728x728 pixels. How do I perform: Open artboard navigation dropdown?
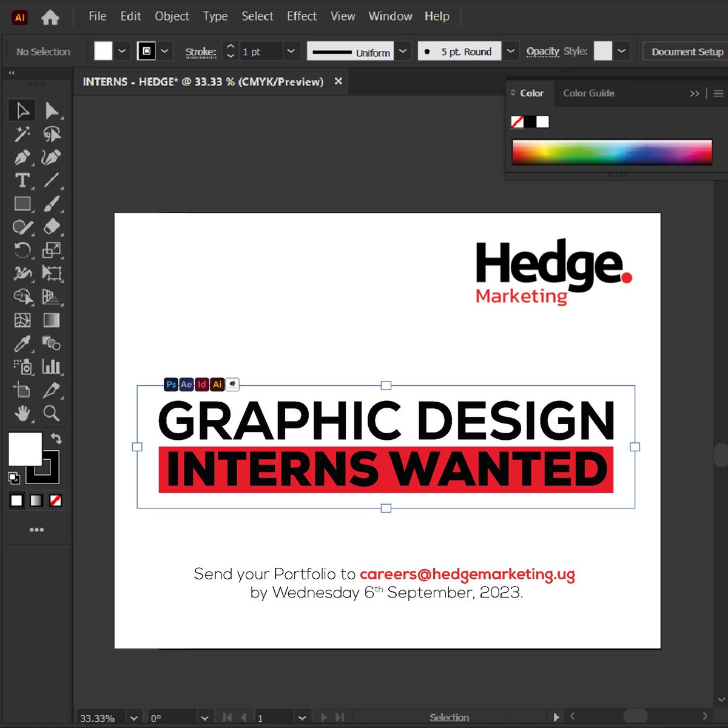(302, 718)
